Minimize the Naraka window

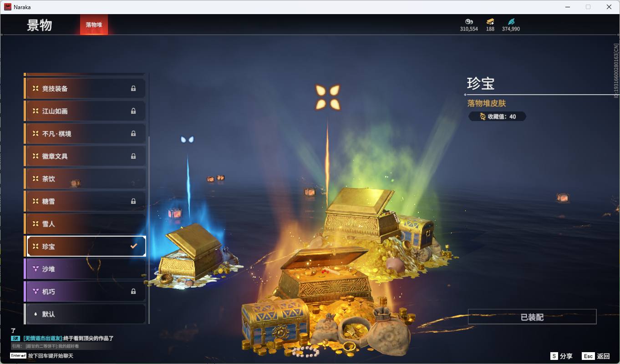tap(568, 7)
